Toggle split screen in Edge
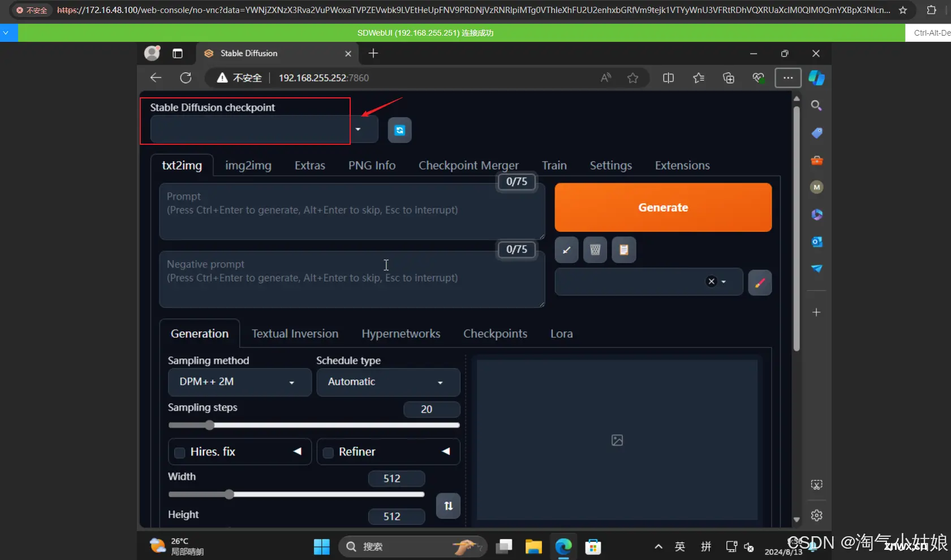Viewport: 951px width, 560px height. [x=668, y=78]
